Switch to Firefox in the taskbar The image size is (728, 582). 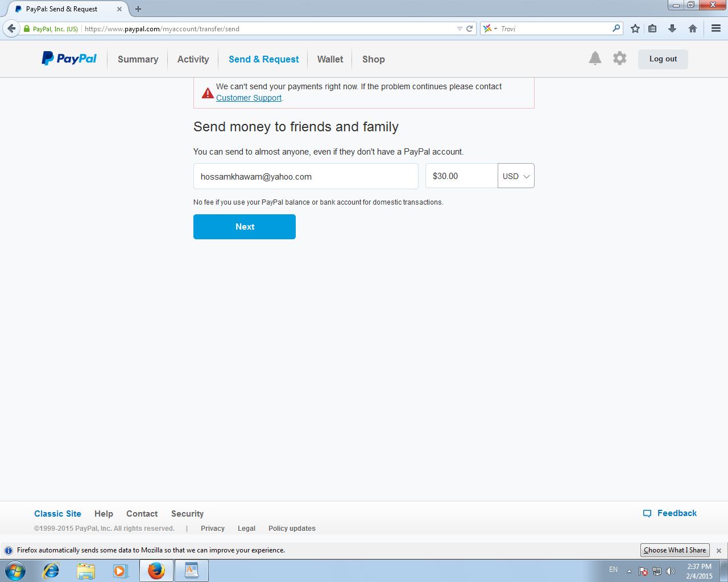click(156, 571)
